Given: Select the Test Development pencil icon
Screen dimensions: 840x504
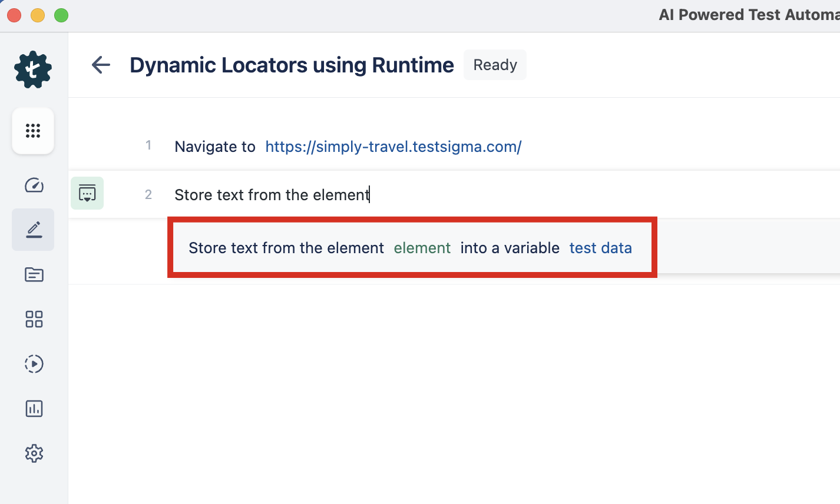Looking at the screenshot, I should coord(32,229).
